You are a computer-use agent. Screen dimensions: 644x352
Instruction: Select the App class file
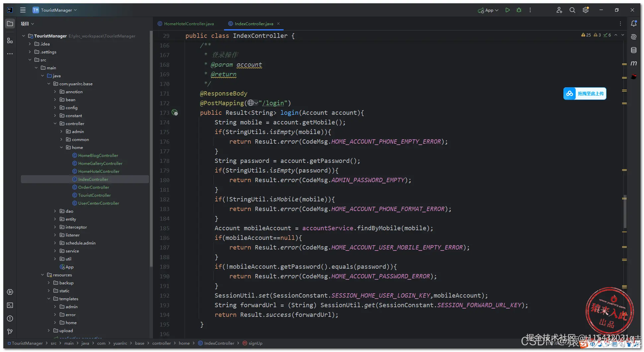[67, 267]
